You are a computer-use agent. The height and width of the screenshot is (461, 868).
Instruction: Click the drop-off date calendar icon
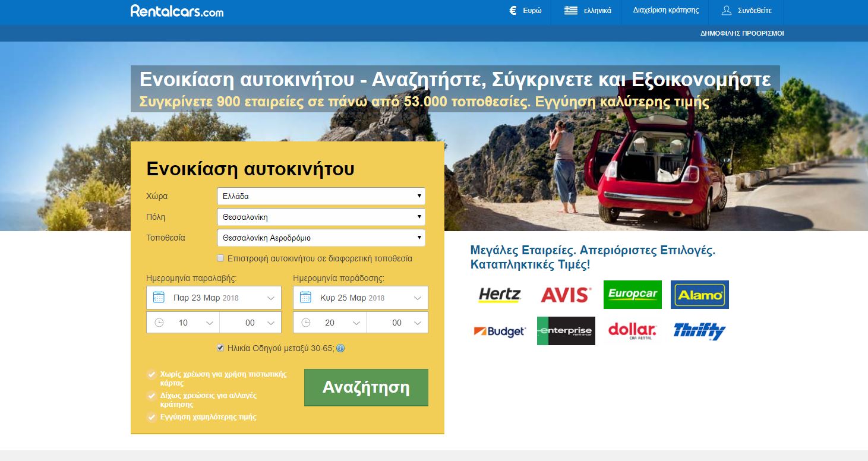click(x=305, y=297)
